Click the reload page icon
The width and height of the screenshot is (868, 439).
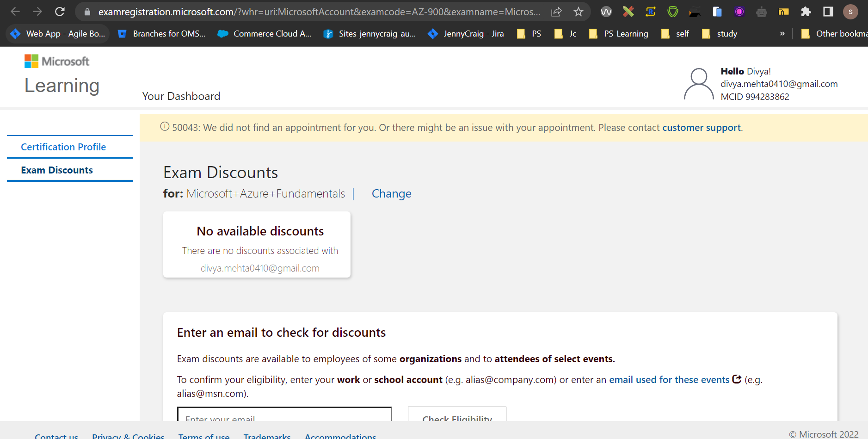tap(60, 12)
